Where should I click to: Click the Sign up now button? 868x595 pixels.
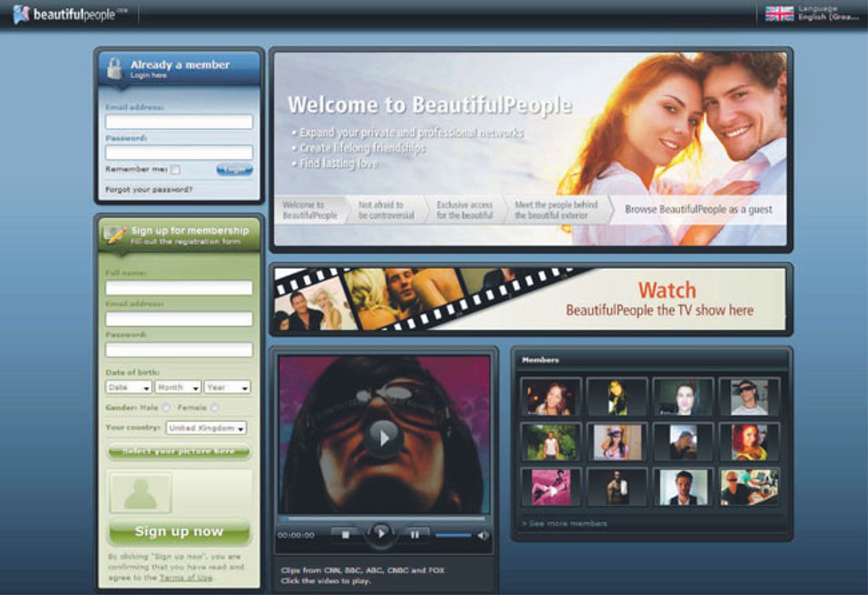(179, 531)
